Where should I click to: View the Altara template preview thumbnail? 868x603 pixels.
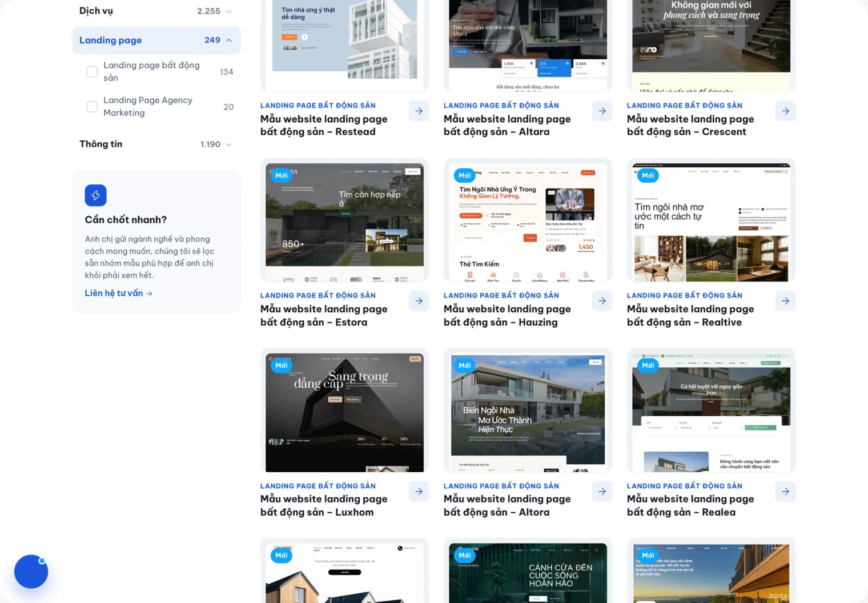pyautogui.click(x=528, y=46)
